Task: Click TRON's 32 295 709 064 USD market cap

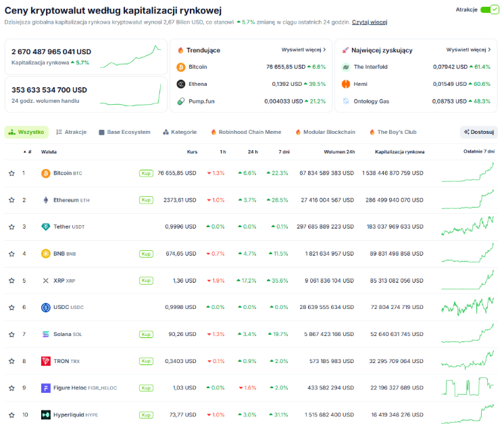Action: (396, 361)
